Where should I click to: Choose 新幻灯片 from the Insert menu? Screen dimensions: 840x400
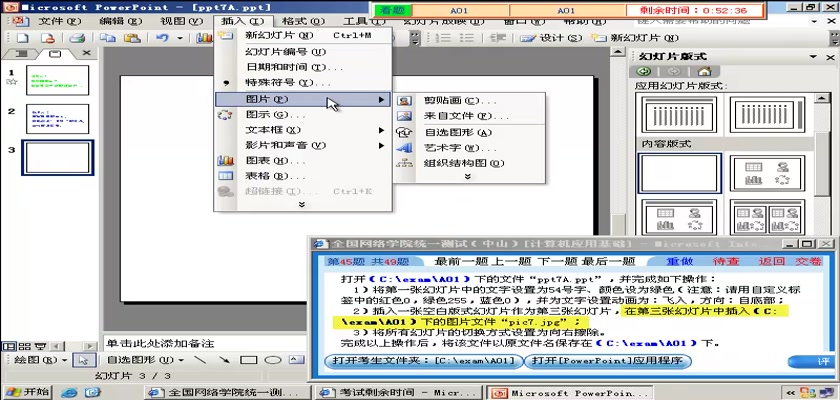[x=303, y=35]
